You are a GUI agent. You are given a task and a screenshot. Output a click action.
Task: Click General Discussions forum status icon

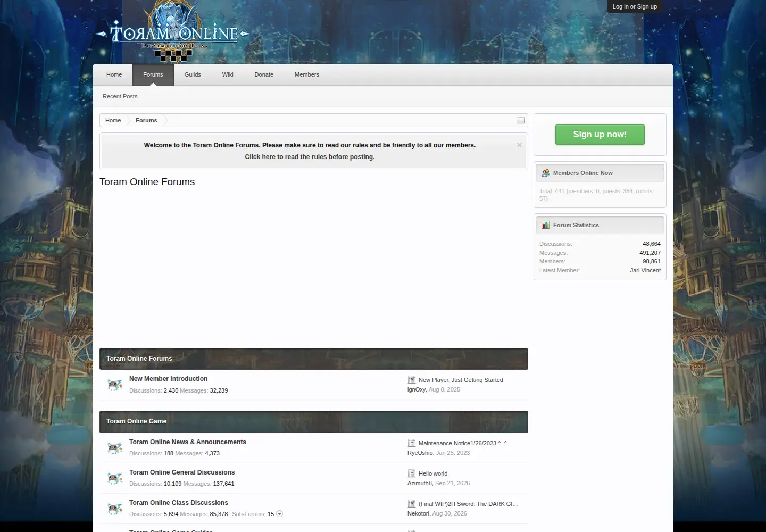coord(115,478)
